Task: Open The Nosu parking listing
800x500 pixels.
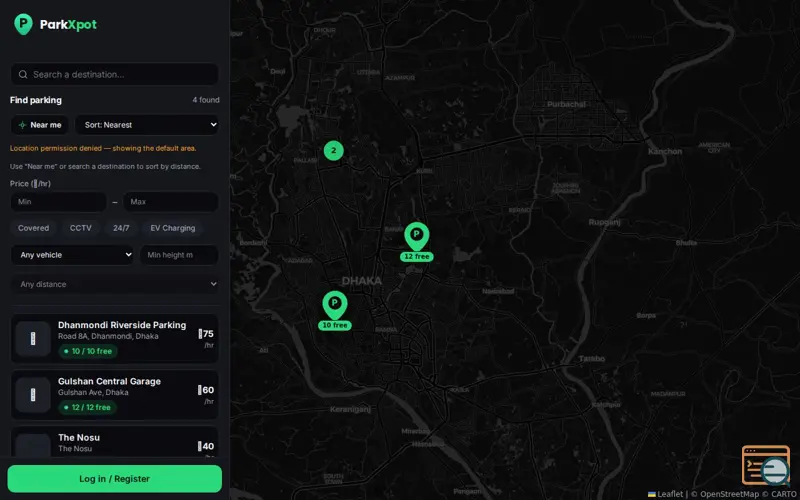Action: coord(114,442)
